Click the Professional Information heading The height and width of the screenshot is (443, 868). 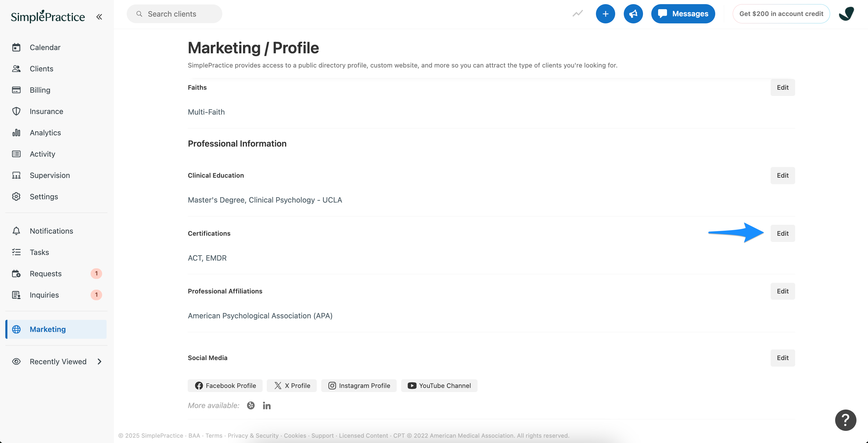point(237,144)
